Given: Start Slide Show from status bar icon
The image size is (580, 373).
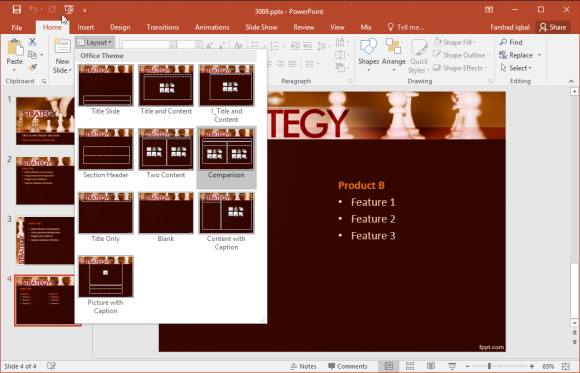Looking at the screenshot, I should [452, 366].
